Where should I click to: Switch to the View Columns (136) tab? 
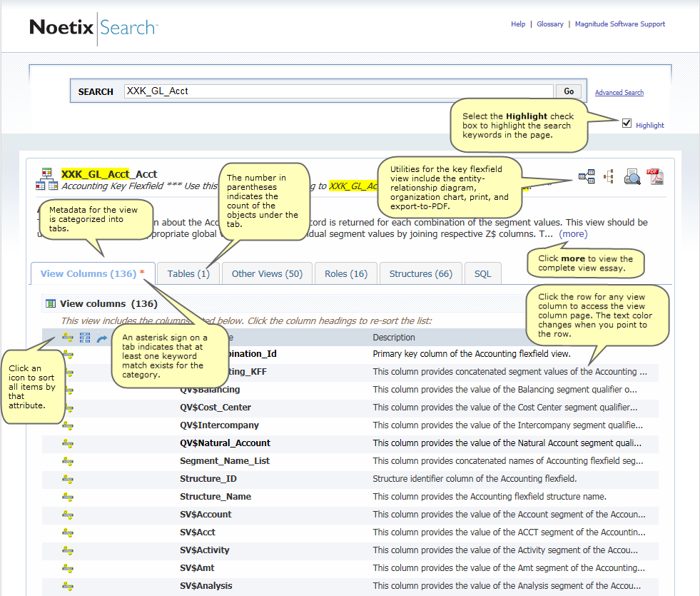pos(93,273)
